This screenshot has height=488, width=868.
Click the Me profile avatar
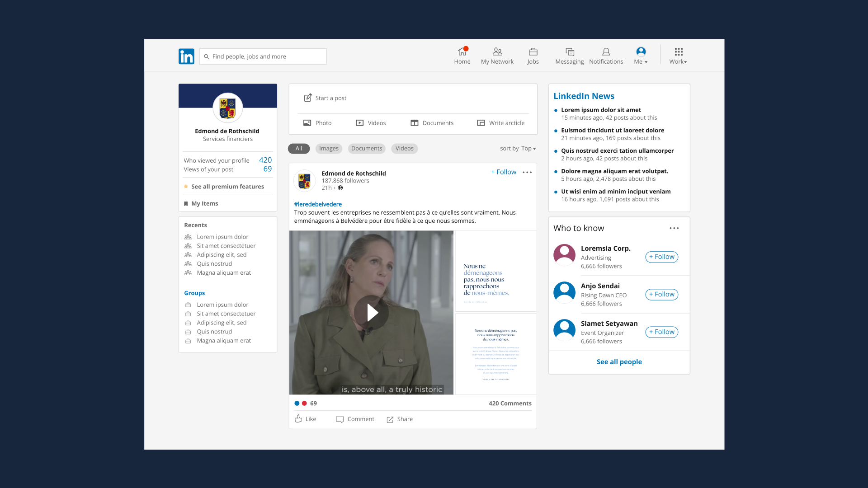(641, 52)
